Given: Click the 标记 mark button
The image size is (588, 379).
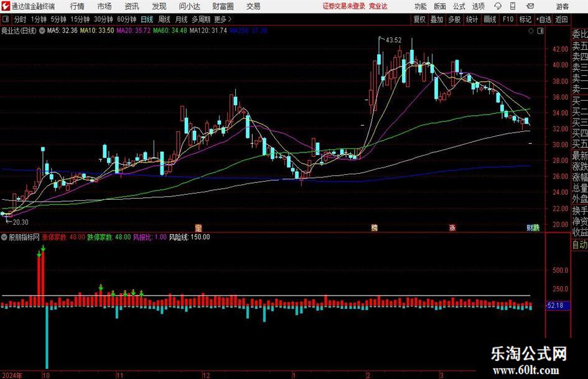Looking at the screenshot, I should [x=525, y=19].
